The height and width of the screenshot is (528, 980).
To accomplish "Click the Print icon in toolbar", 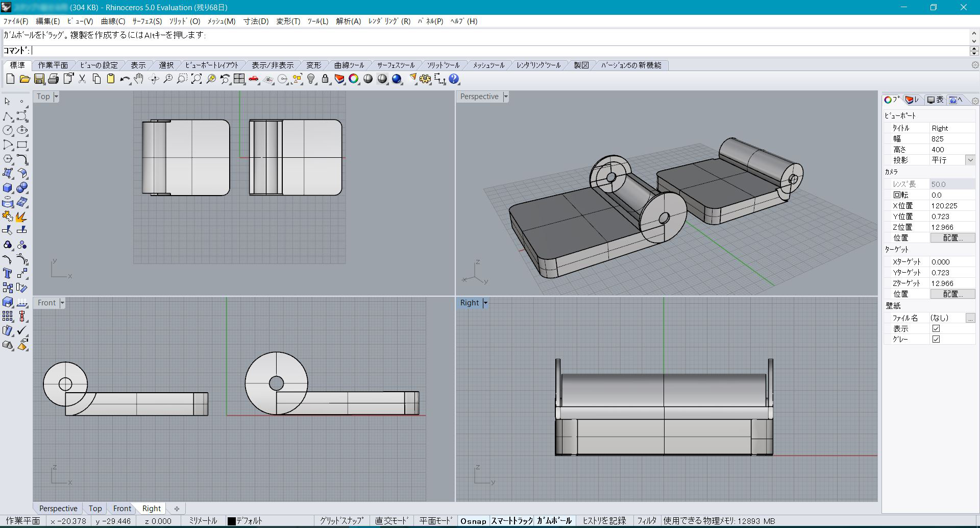I will pos(53,79).
